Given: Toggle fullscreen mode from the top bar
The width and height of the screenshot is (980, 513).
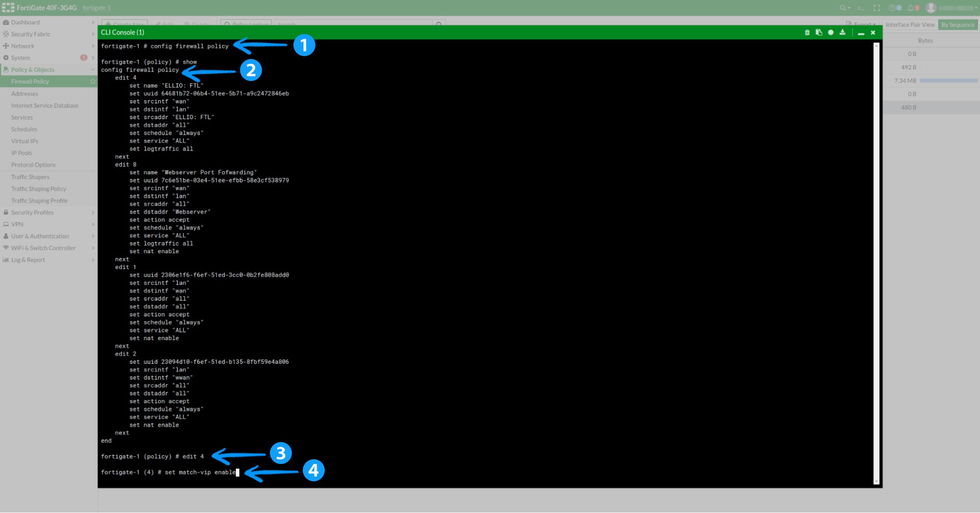Looking at the screenshot, I should click(877, 8).
